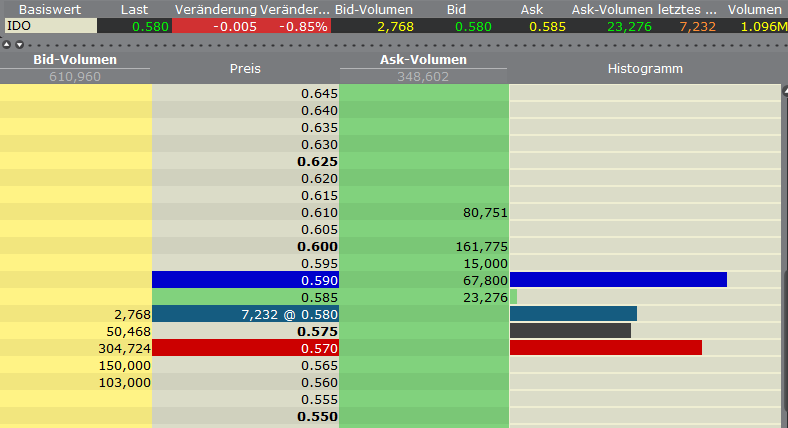
Task: Select the 0.615 price row
Action: [x=246, y=195]
